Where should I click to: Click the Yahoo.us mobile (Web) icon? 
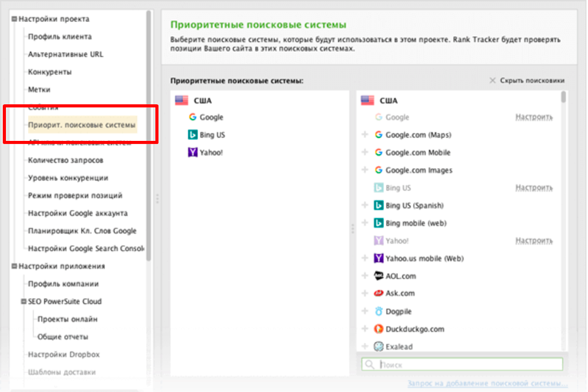(379, 258)
